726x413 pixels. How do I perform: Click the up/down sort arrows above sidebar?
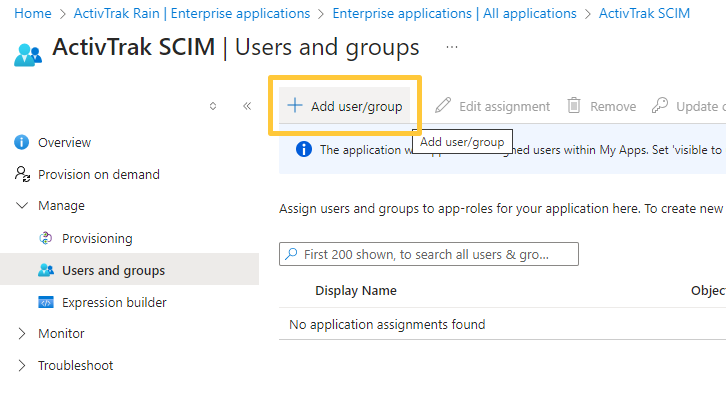point(213,106)
